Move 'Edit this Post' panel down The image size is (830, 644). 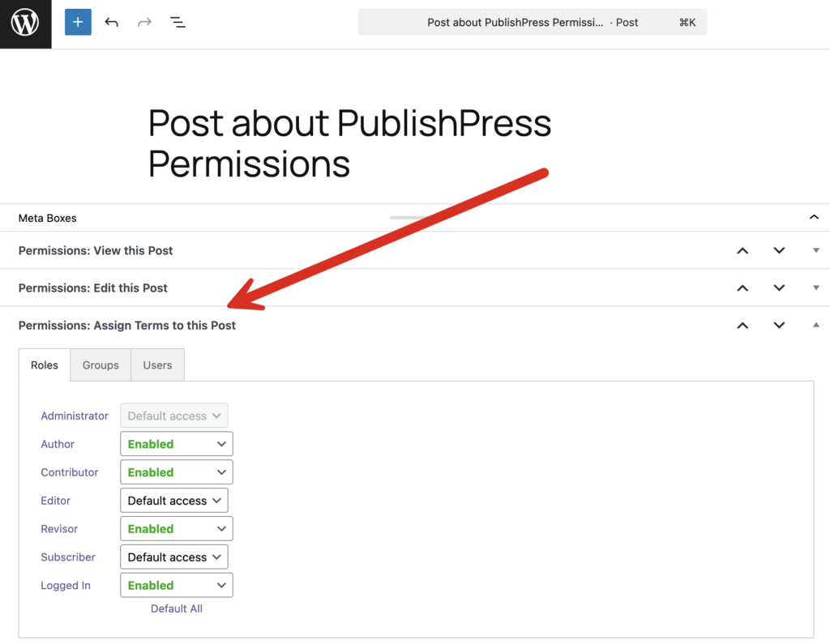[779, 288]
